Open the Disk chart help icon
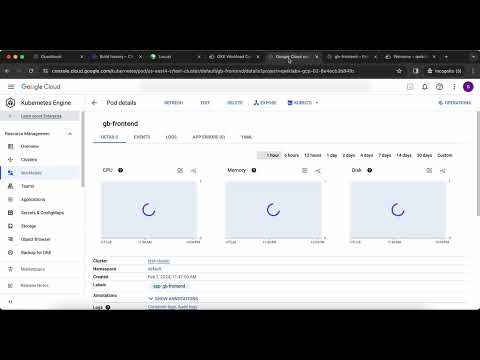480x360 pixels. tap(370, 170)
